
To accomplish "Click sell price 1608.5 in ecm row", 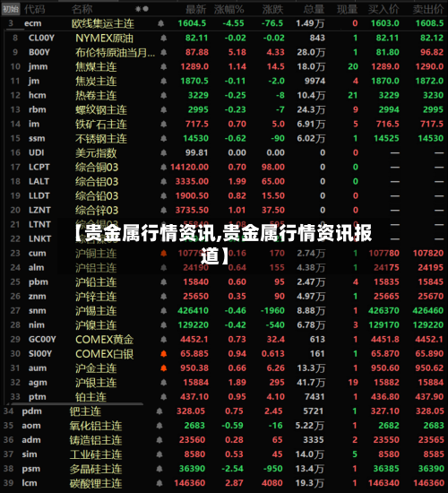I will (429, 23).
